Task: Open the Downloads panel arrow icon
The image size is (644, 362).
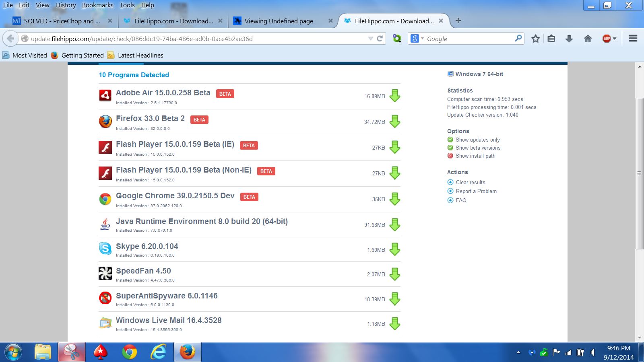Action: pos(569,39)
